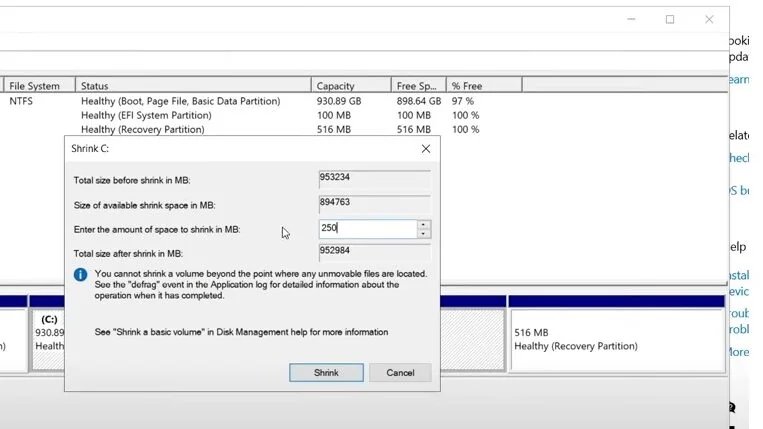Screen dimensions: 763x429
Task: Click the blue information icon
Action: tap(80, 275)
